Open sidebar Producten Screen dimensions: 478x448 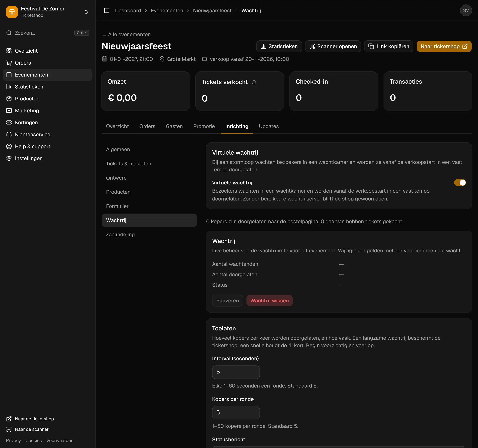[48, 99]
